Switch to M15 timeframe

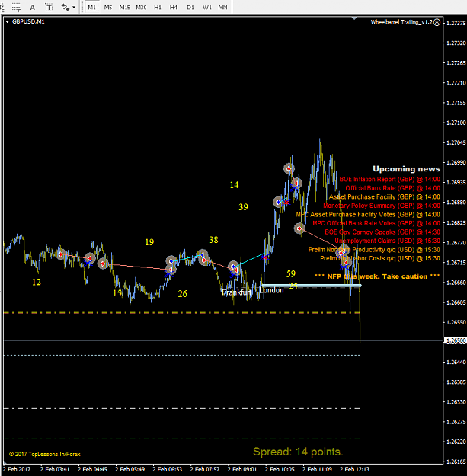click(x=124, y=8)
